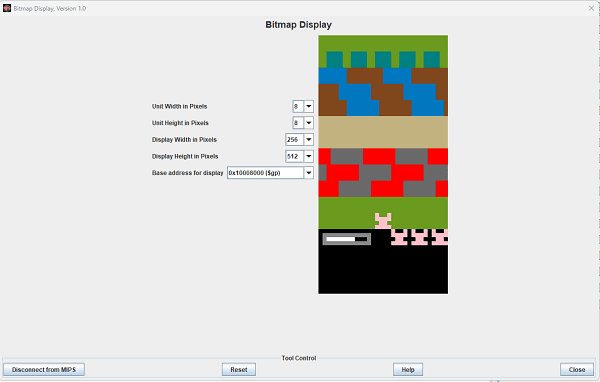600x382 pixels.
Task: Click the Reset button
Action: tap(239, 369)
